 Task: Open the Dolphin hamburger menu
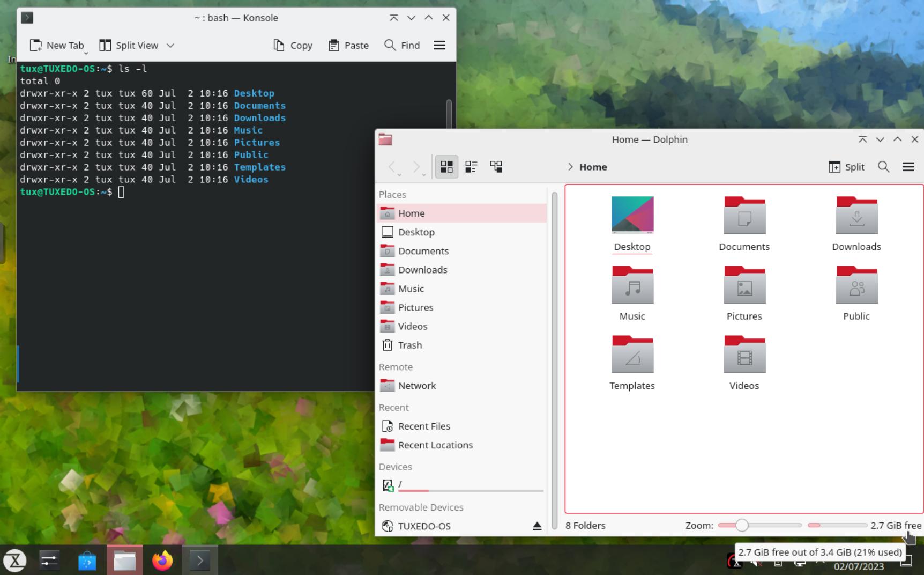908,167
